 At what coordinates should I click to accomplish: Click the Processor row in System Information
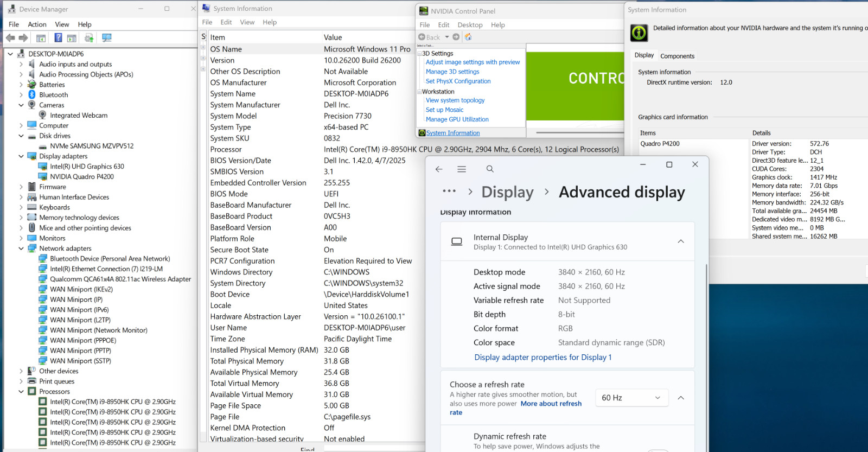[x=415, y=149]
